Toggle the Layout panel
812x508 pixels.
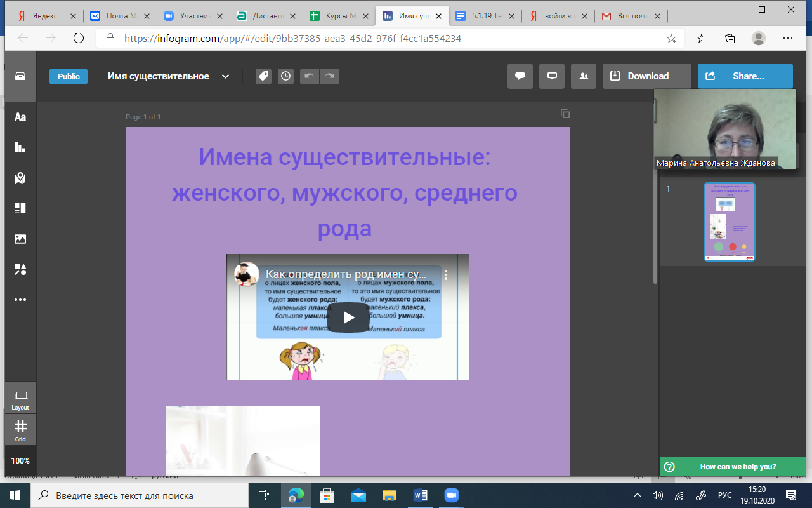(x=20, y=399)
